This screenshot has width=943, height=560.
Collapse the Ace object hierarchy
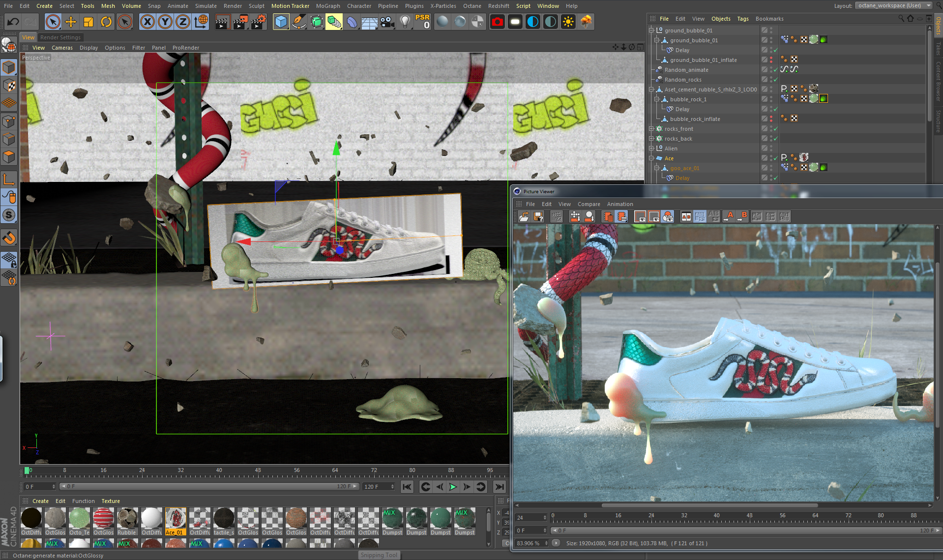click(651, 158)
